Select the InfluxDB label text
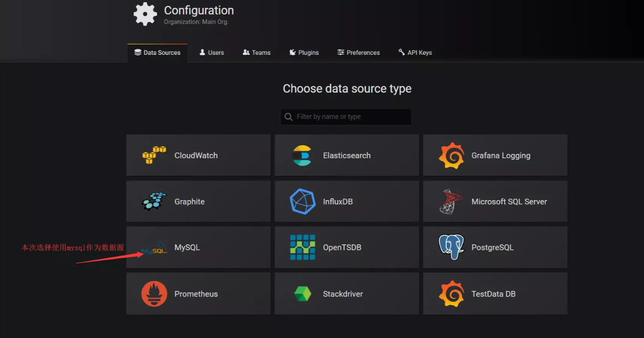Screen dimensions: 644x338 (x=338, y=201)
